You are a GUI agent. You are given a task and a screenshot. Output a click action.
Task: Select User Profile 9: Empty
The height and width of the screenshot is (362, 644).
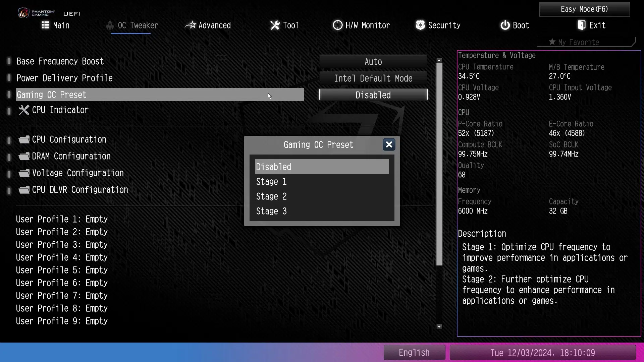(62, 321)
